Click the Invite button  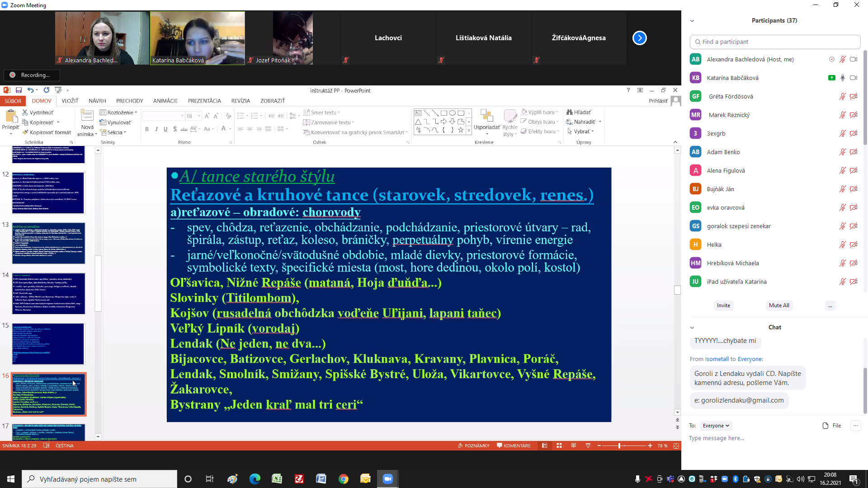723,305
